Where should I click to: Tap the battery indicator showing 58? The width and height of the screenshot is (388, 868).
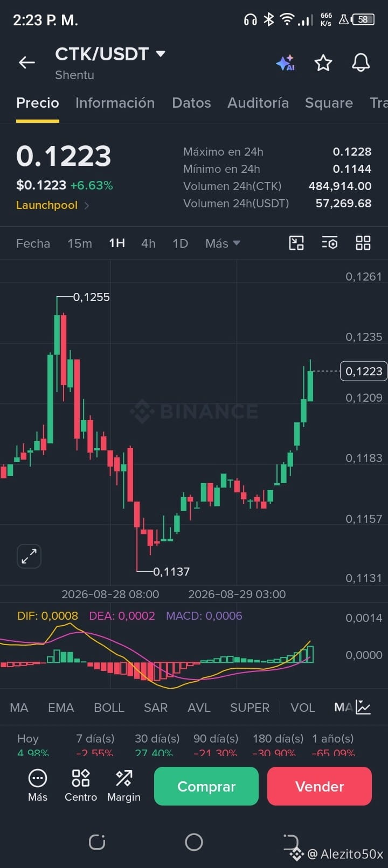pos(363,20)
